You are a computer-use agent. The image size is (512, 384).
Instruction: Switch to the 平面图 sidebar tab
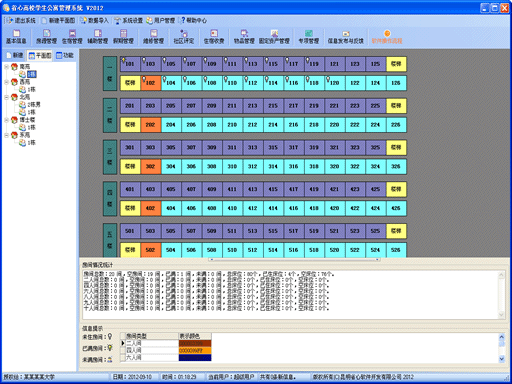40,55
